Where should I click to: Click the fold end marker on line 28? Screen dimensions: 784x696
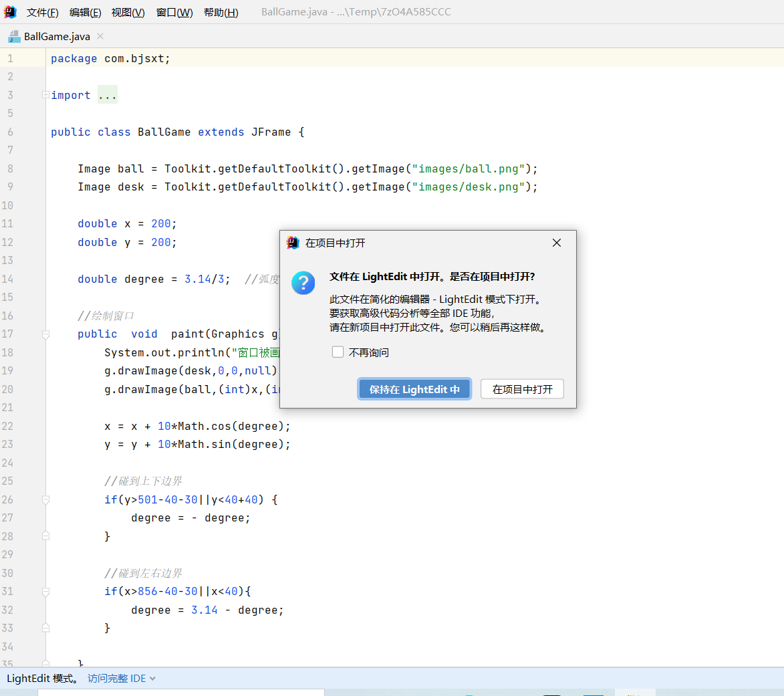click(45, 536)
